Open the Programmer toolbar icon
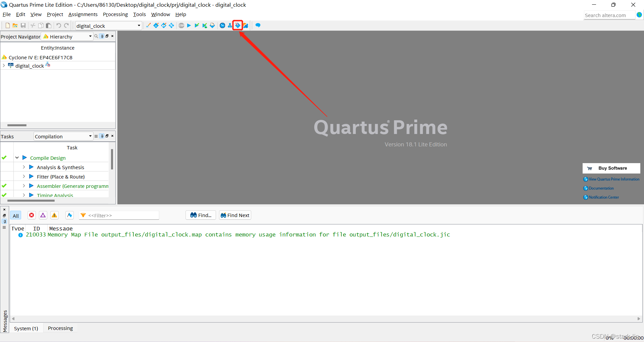The height and width of the screenshot is (342, 644). click(x=237, y=25)
